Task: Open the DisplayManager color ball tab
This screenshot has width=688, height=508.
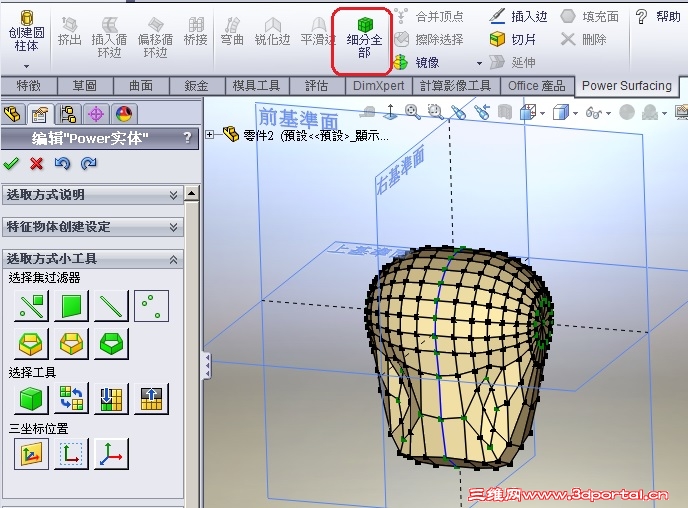Action: [x=124, y=115]
